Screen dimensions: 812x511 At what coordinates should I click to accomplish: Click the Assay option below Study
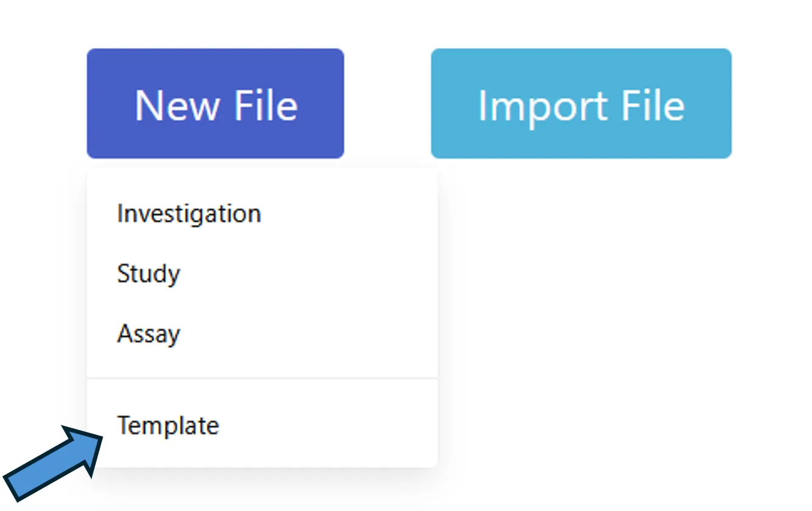click(x=262, y=334)
